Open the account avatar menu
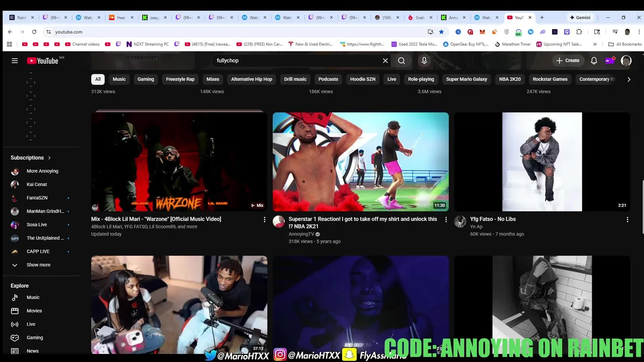The width and height of the screenshot is (644, 362). click(626, 60)
